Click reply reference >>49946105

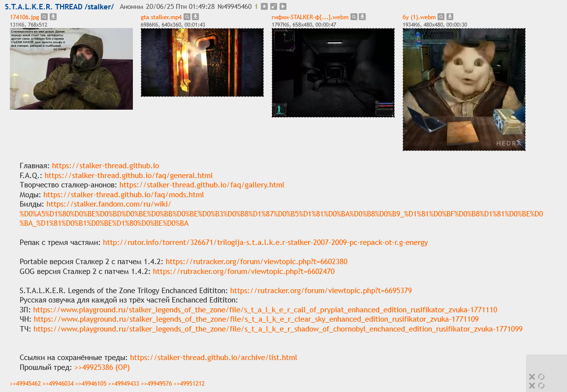click(91, 384)
